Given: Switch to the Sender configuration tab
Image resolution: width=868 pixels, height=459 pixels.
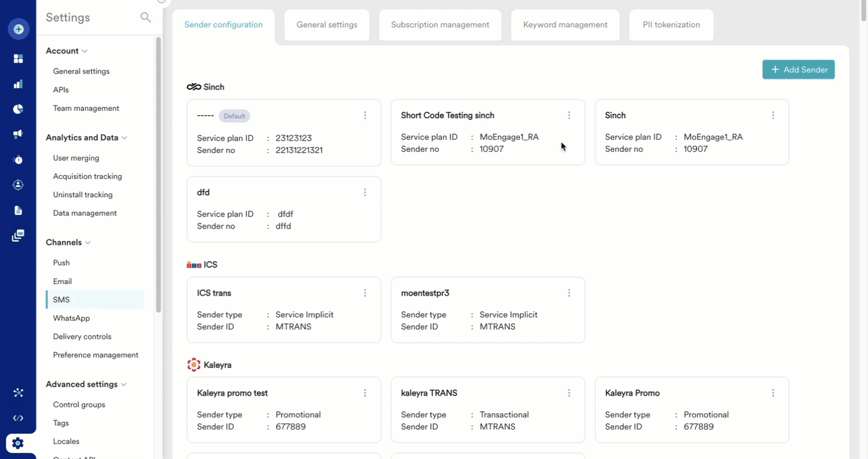Looking at the screenshot, I should point(224,25).
